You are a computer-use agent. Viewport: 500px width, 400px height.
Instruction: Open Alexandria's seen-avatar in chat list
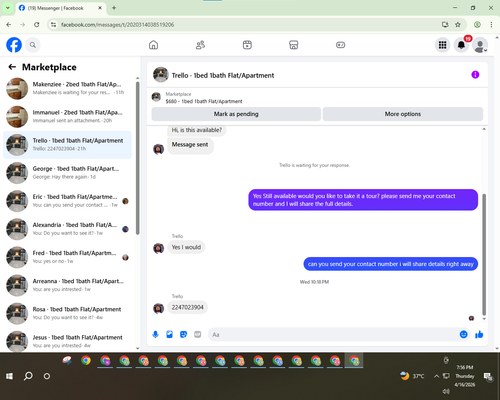pyautogui.click(x=125, y=229)
